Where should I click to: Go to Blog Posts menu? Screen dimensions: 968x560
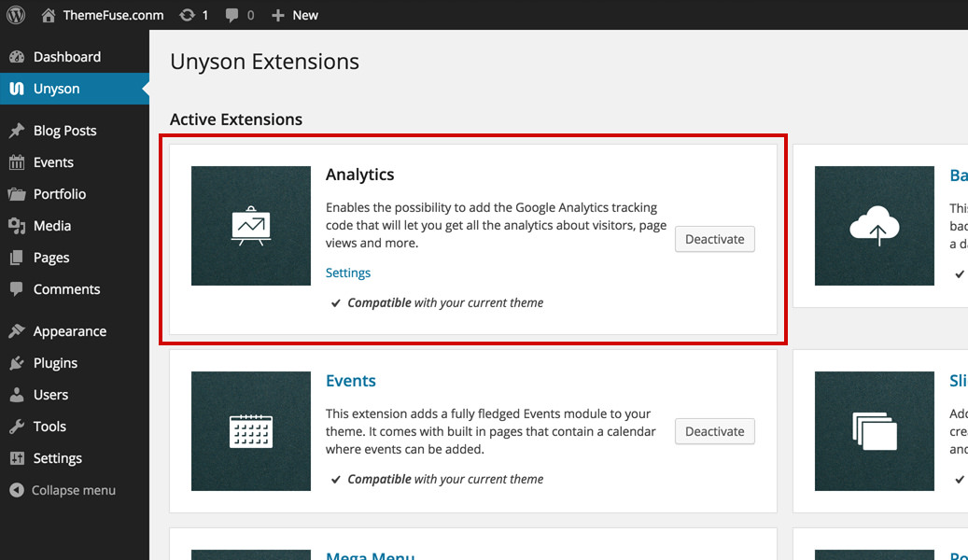coord(74,131)
